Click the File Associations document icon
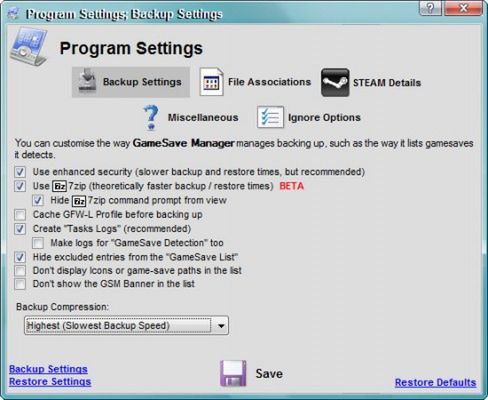 click(211, 82)
